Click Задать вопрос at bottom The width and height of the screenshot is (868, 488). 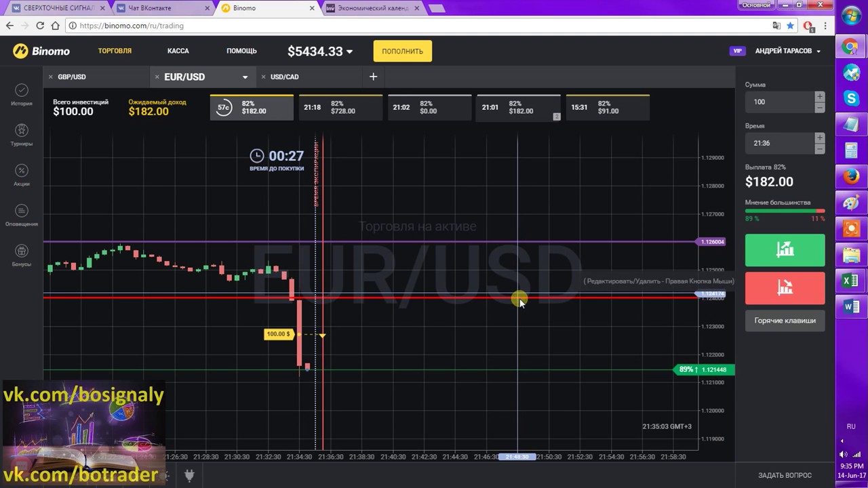(x=785, y=475)
